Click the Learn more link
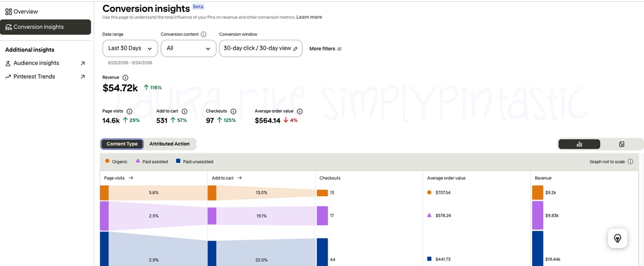Screen dimensions: 644x266 click(x=309, y=17)
